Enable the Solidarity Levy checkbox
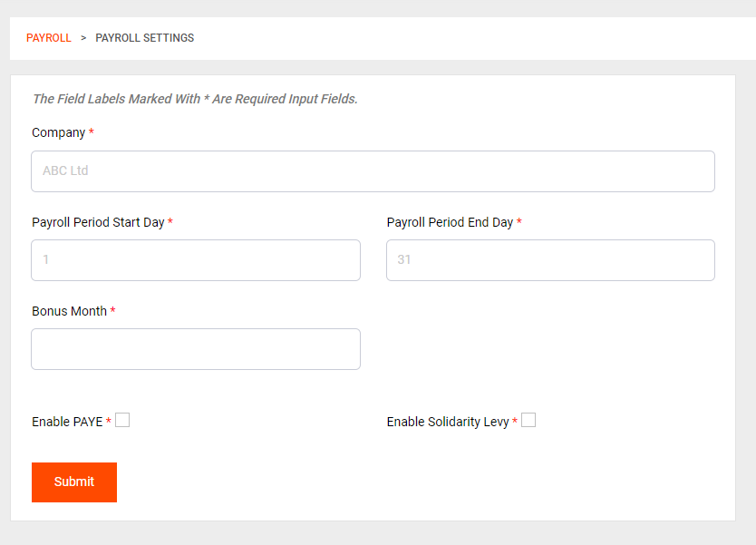Viewport: 756px width, 545px height. click(x=528, y=419)
